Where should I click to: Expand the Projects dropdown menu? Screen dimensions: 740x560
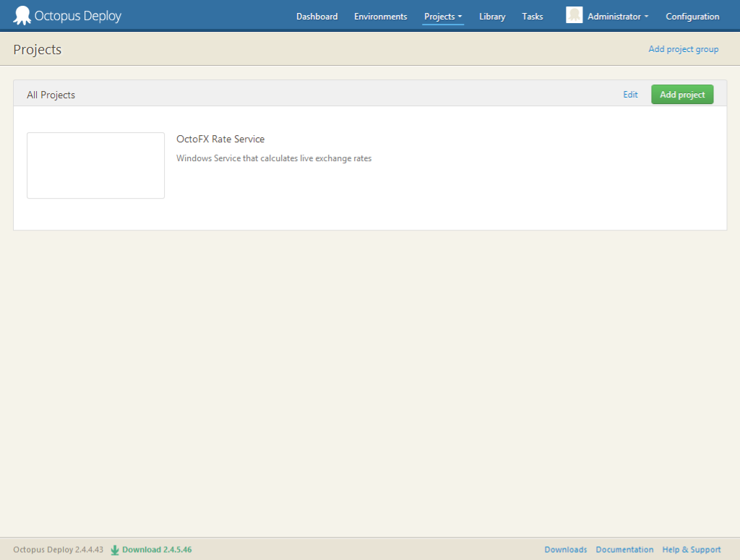443,17
